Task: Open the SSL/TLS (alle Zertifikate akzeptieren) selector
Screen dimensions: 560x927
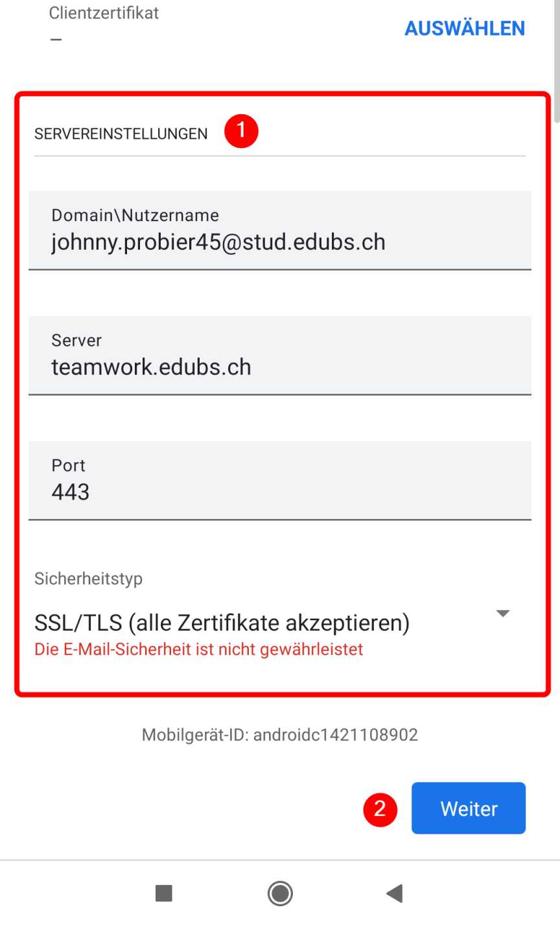Action: click(x=222, y=623)
